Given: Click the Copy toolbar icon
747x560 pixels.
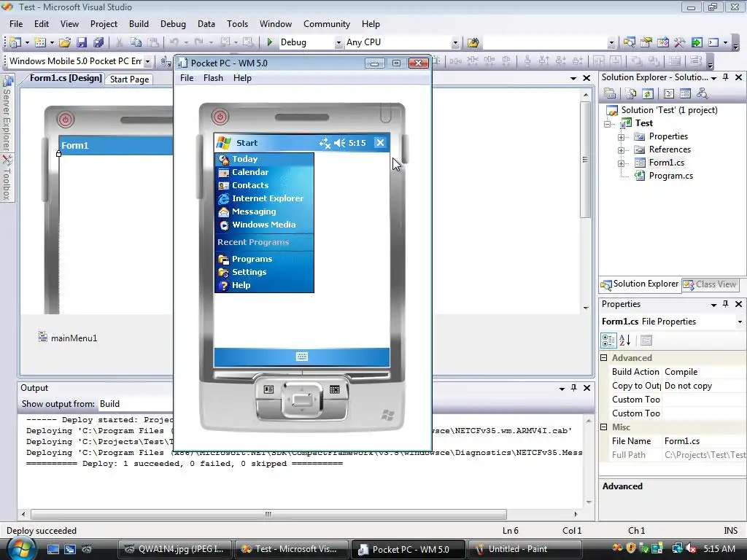Looking at the screenshot, I should click(x=136, y=42).
